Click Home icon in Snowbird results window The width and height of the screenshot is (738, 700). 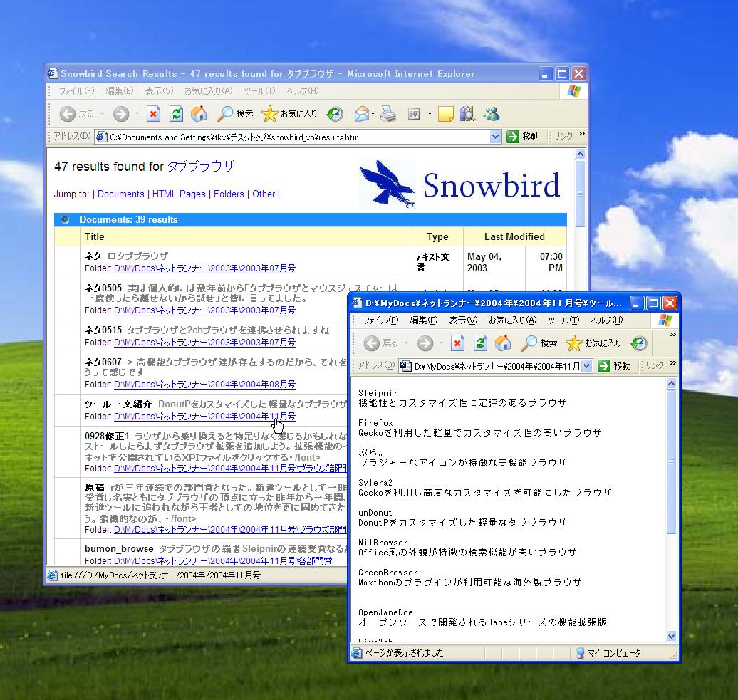(x=199, y=114)
